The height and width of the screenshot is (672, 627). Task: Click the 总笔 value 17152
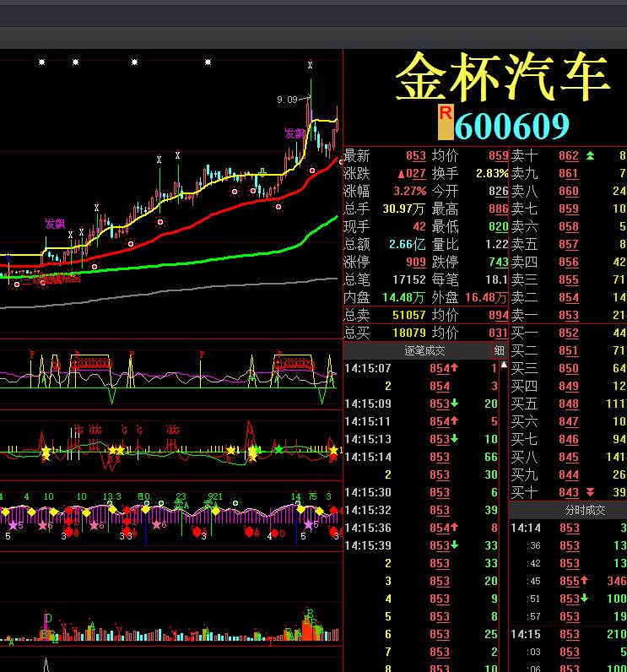click(x=409, y=279)
